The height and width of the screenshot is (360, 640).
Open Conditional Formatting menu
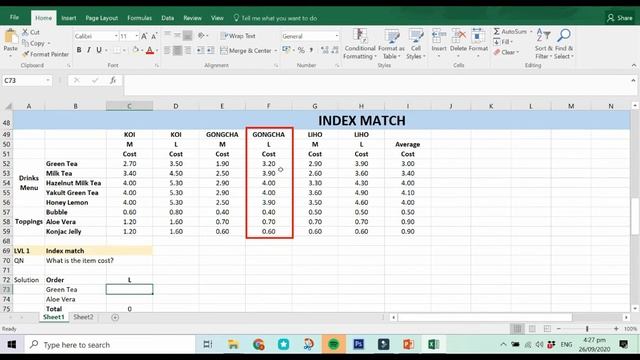tap(360, 44)
